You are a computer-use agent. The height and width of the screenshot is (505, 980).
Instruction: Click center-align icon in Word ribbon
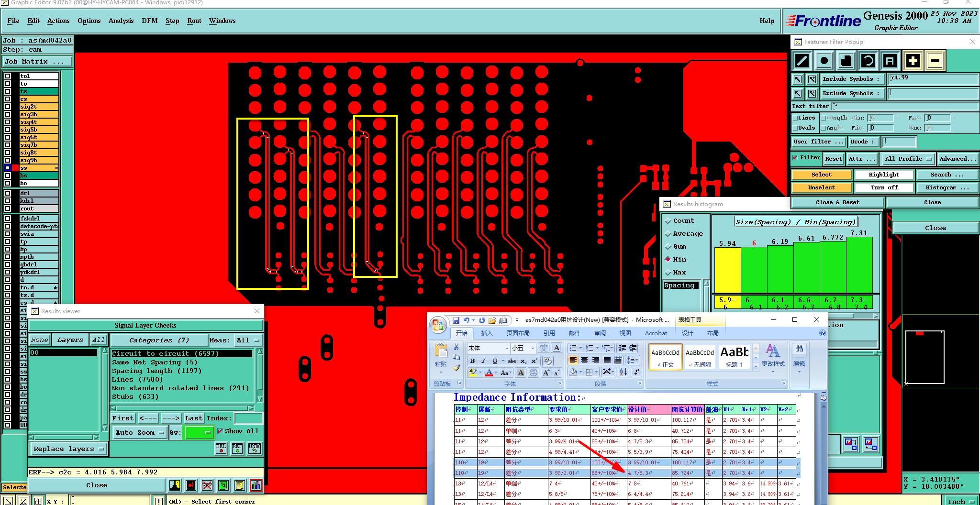[x=584, y=360]
